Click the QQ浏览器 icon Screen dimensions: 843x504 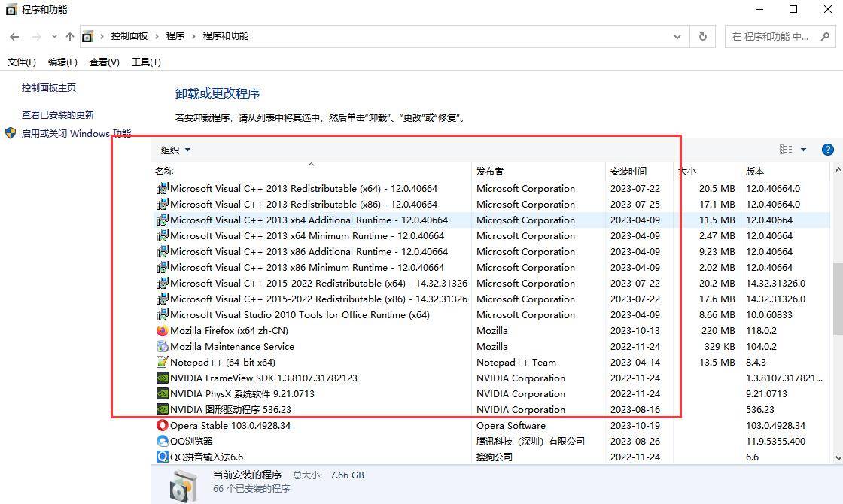[x=163, y=441]
